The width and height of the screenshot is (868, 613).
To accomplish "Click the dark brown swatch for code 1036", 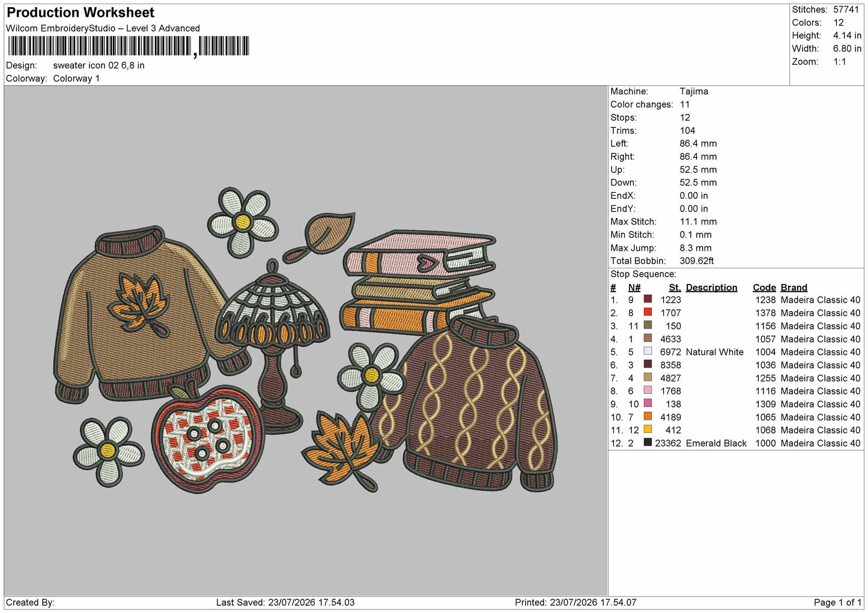I will (x=648, y=365).
